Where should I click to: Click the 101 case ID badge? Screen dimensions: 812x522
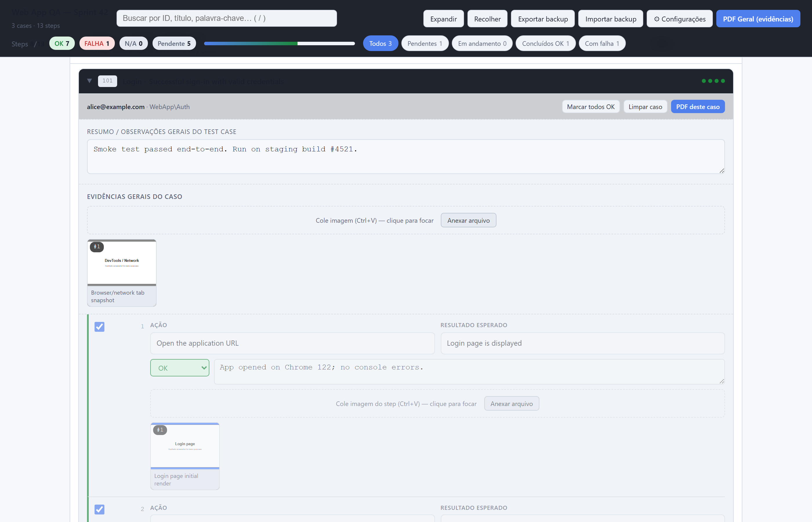(x=107, y=81)
